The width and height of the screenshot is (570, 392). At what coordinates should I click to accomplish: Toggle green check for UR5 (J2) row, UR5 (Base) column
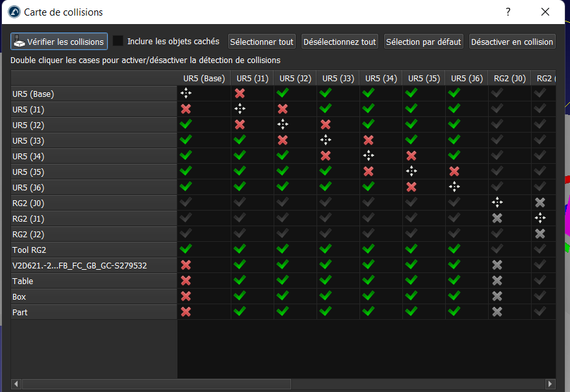(x=186, y=125)
